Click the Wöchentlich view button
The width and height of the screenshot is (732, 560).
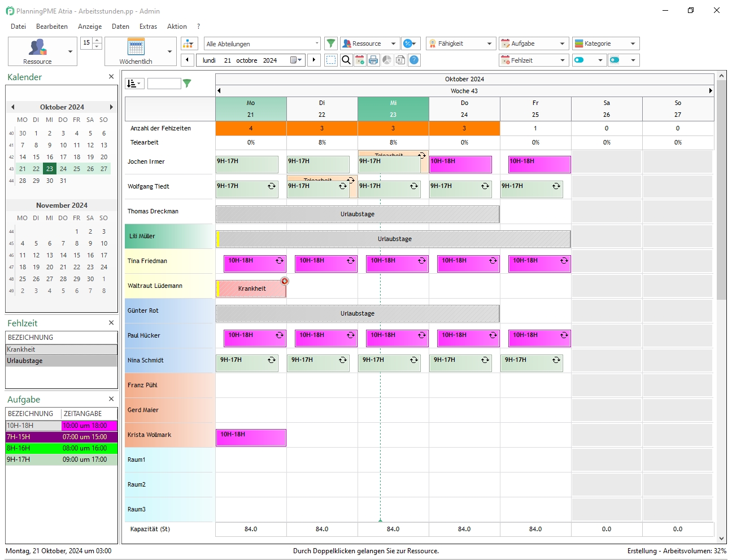(136, 51)
